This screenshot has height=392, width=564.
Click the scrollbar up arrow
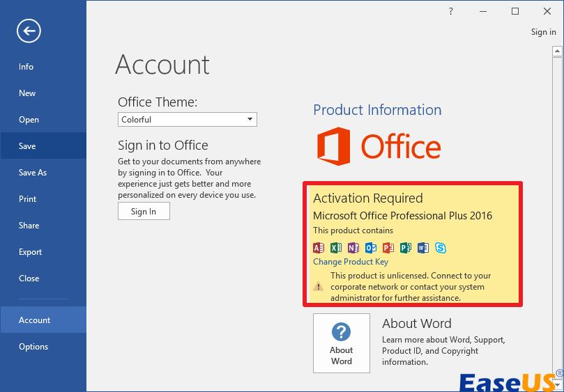pos(557,51)
